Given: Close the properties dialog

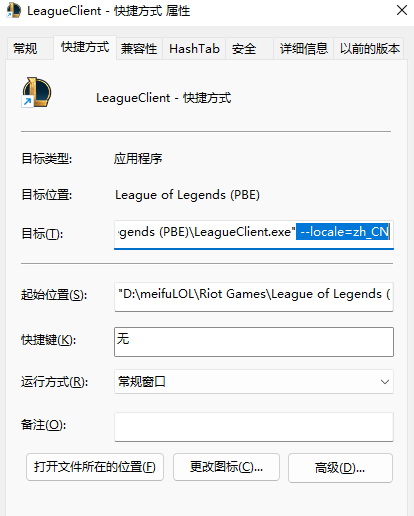Looking at the screenshot, I should tap(402, 10).
